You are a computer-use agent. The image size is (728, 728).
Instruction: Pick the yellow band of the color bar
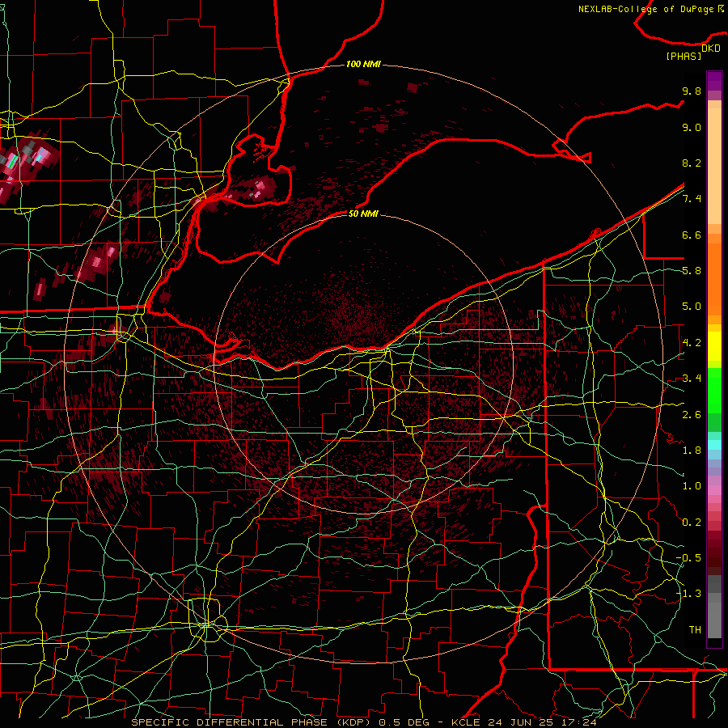[x=714, y=346]
